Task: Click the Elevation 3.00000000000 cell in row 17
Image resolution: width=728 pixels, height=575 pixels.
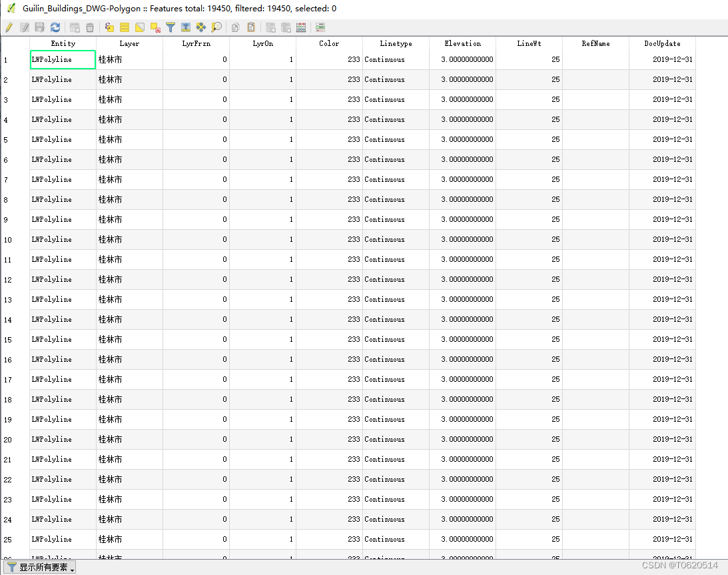Action: pos(462,379)
